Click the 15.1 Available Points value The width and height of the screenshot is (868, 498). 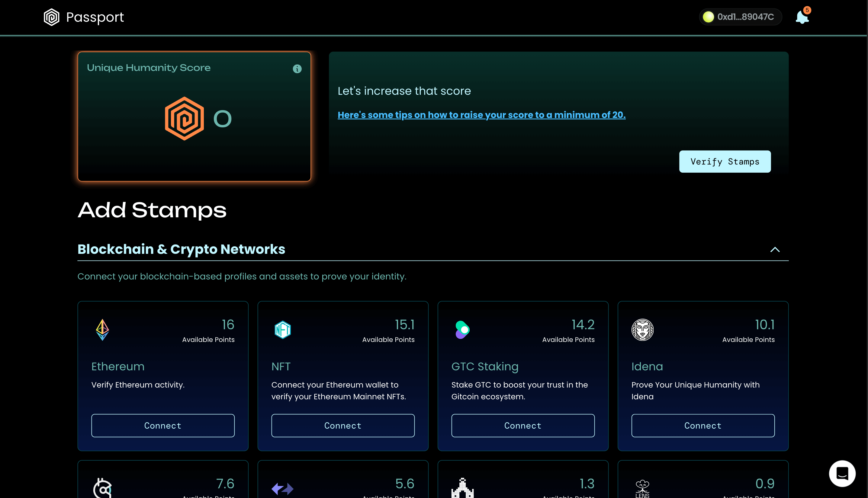(405, 324)
